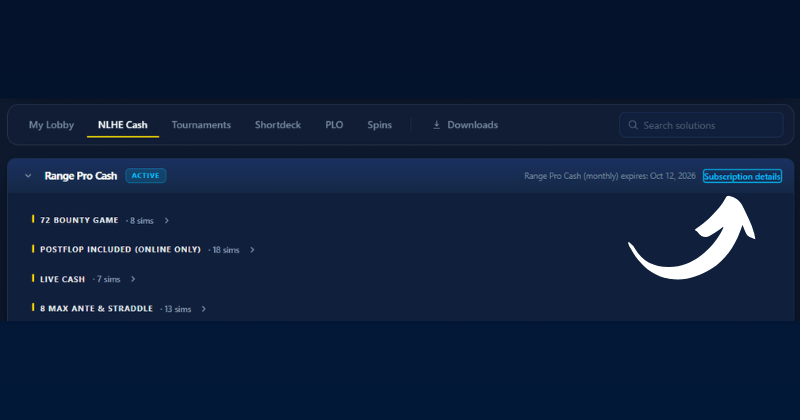
Task: Click the download arrow icon
Action: coord(436,125)
